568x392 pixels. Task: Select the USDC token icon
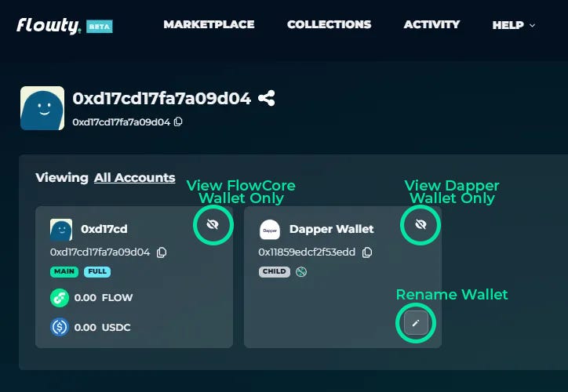click(x=60, y=327)
